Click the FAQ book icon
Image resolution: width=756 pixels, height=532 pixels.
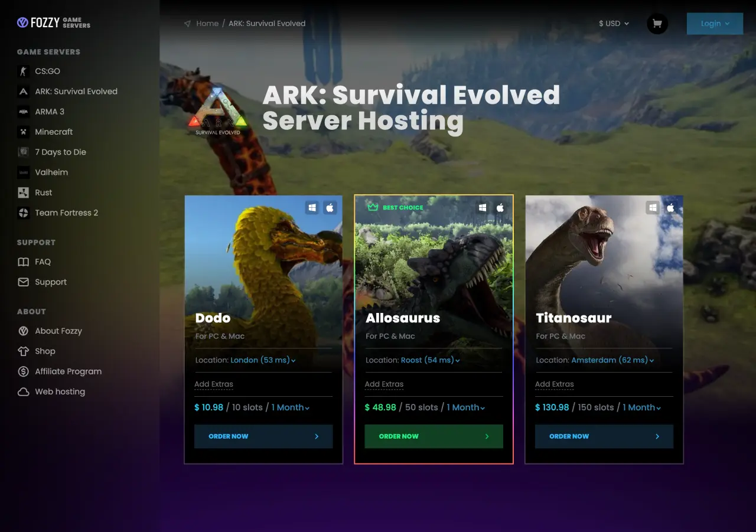pyautogui.click(x=23, y=262)
